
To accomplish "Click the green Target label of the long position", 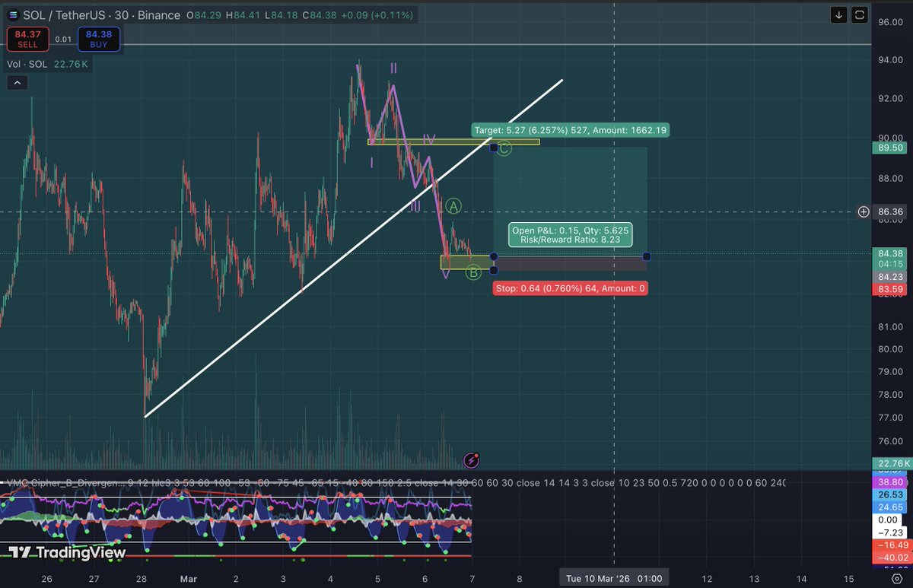I will click(x=570, y=130).
